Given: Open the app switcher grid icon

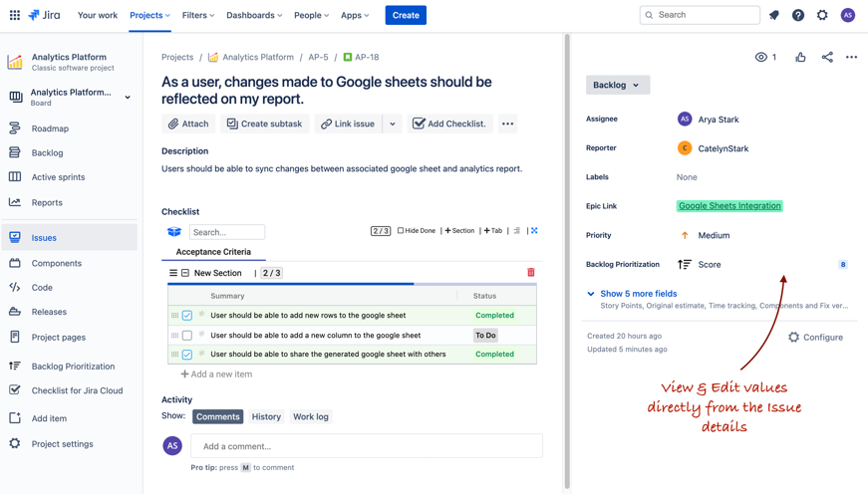Looking at the screenshot, I should click(14, 15).
